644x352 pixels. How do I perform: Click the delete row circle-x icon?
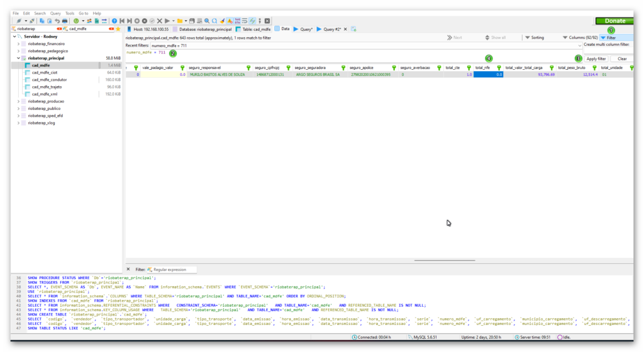pyautogui.click(x=145, y=21)
